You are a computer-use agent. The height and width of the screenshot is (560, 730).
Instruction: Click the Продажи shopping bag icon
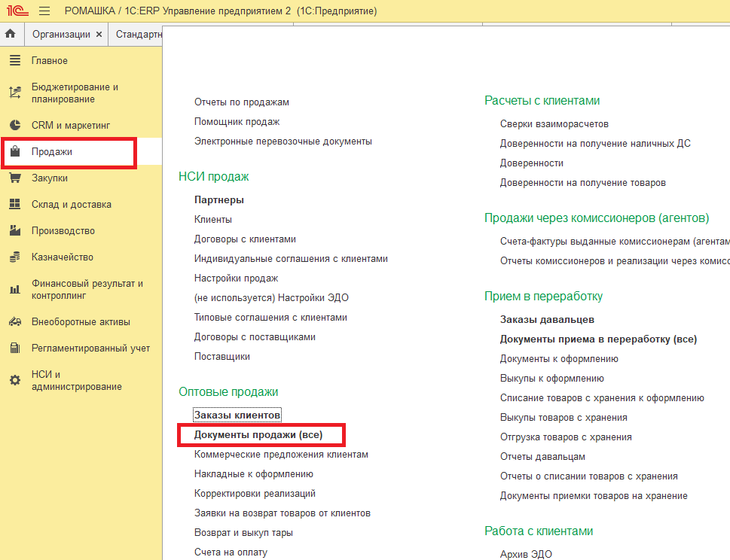pos(15,151)
